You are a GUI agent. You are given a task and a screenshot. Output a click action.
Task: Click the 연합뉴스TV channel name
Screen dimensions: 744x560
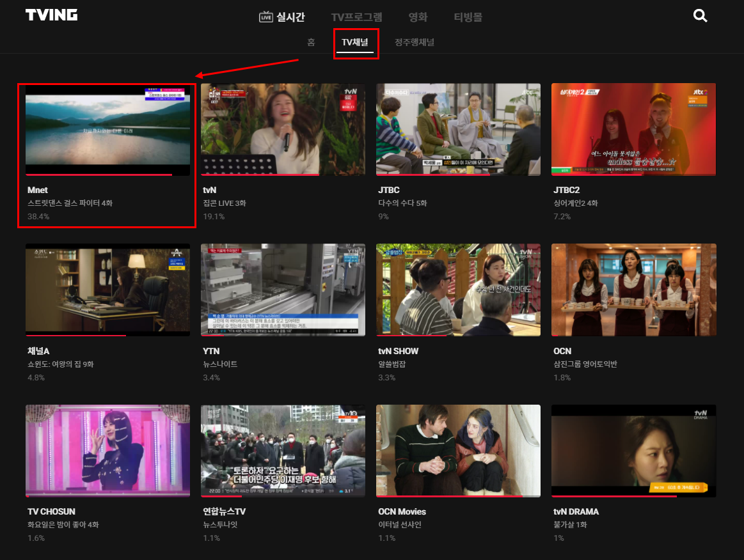pyautogui.click(x=225, y=511)
